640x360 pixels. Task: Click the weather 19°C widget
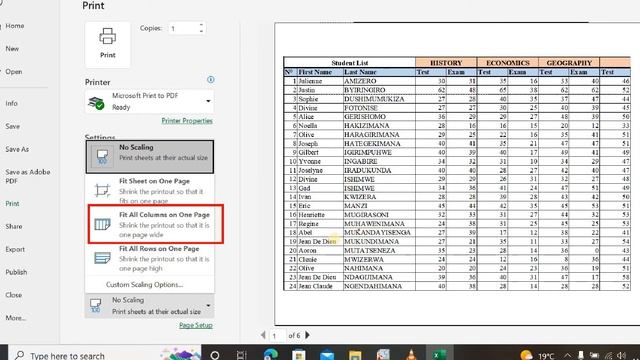click(537, 355)
